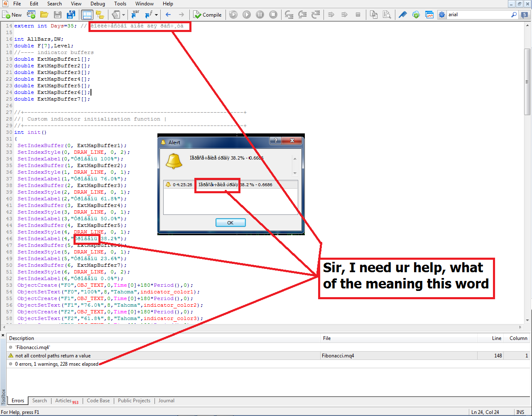Switch to the Journal tab
The image size is (532, 416).
166,401
